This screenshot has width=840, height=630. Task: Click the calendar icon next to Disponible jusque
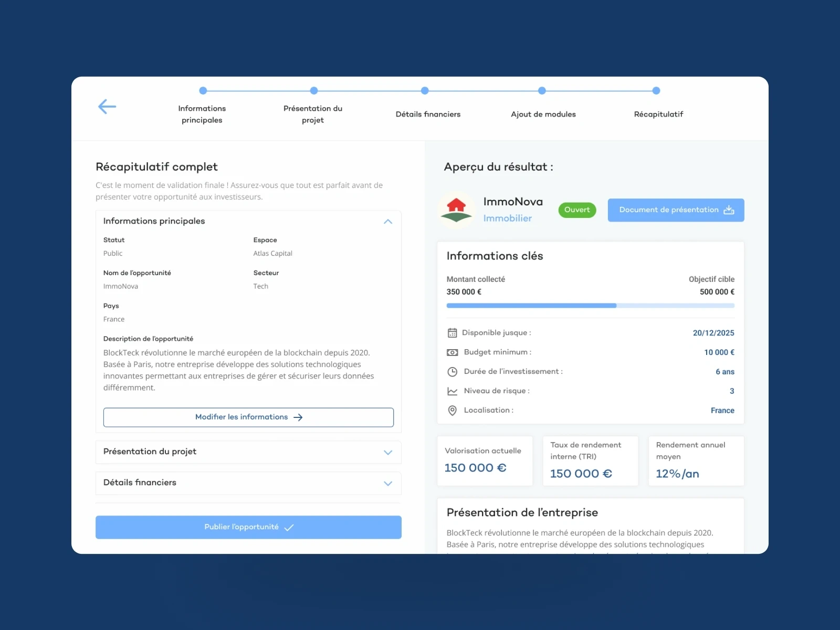[452, 332]
